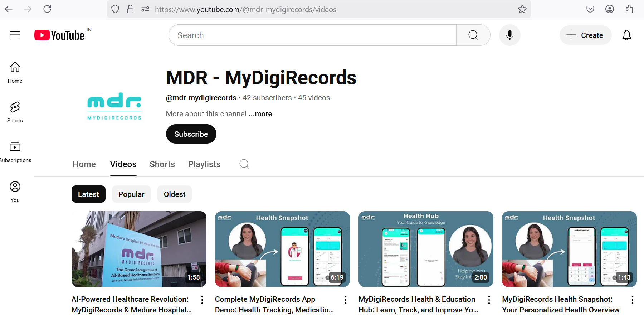Viewport: 644px width, 315px height.
Task: Open the Health Hub video thumbnail
Action: [x=426, y=249]
